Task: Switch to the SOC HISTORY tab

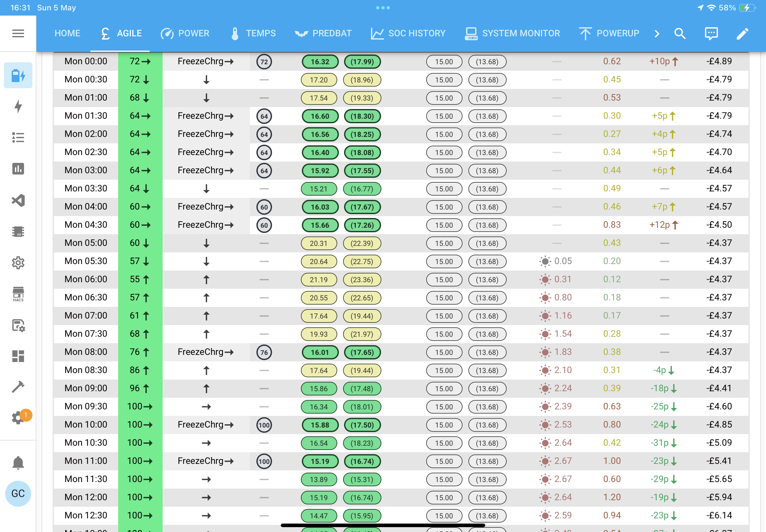Action: 408,33
